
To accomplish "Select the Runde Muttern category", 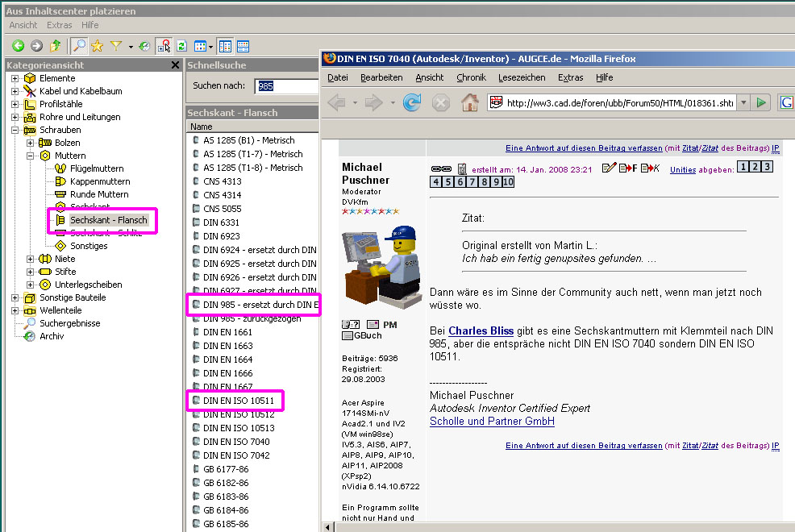I will (x=99, y=194).
